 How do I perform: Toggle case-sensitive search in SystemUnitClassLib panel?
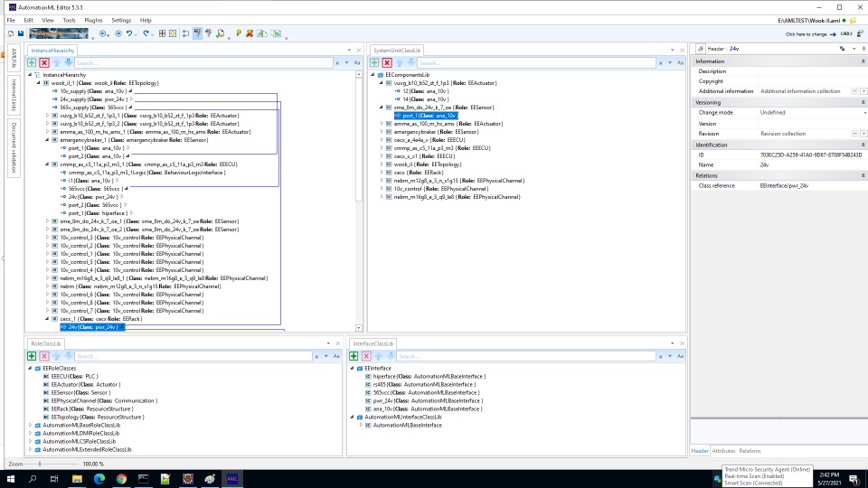680,62
